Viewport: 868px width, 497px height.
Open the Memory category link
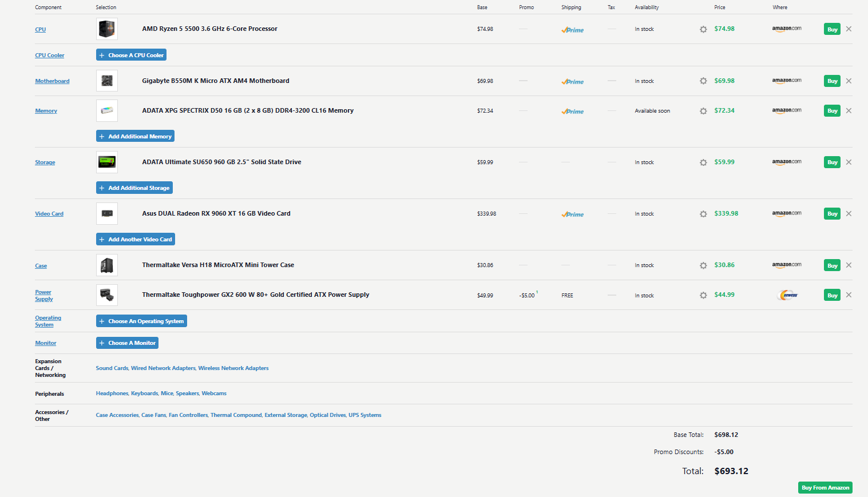pyautogui.click(x=46, y=111)
